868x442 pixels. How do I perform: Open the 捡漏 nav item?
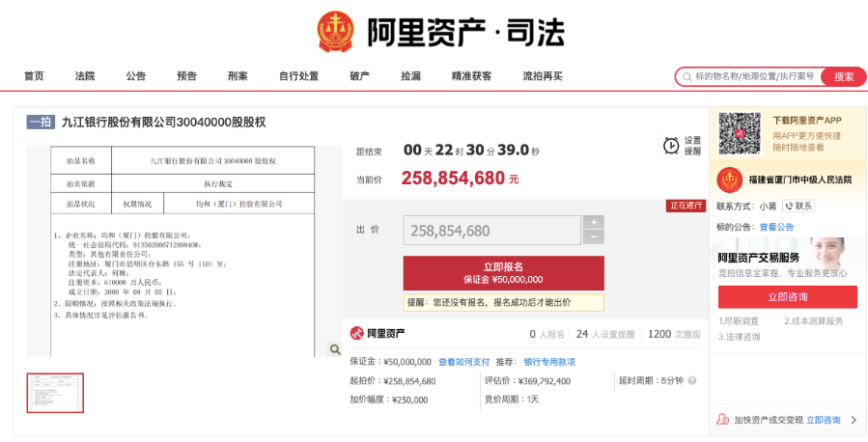pos(410,76)
